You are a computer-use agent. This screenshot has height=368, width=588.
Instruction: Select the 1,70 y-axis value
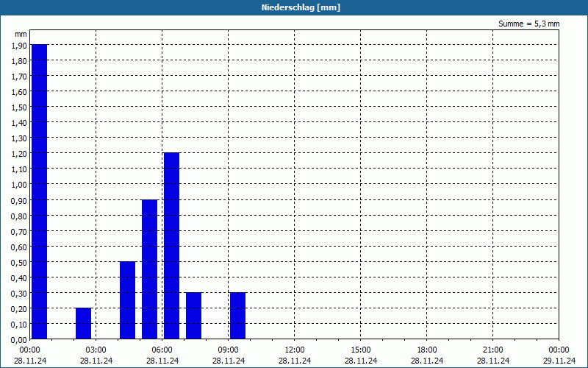tap(20, 77)
